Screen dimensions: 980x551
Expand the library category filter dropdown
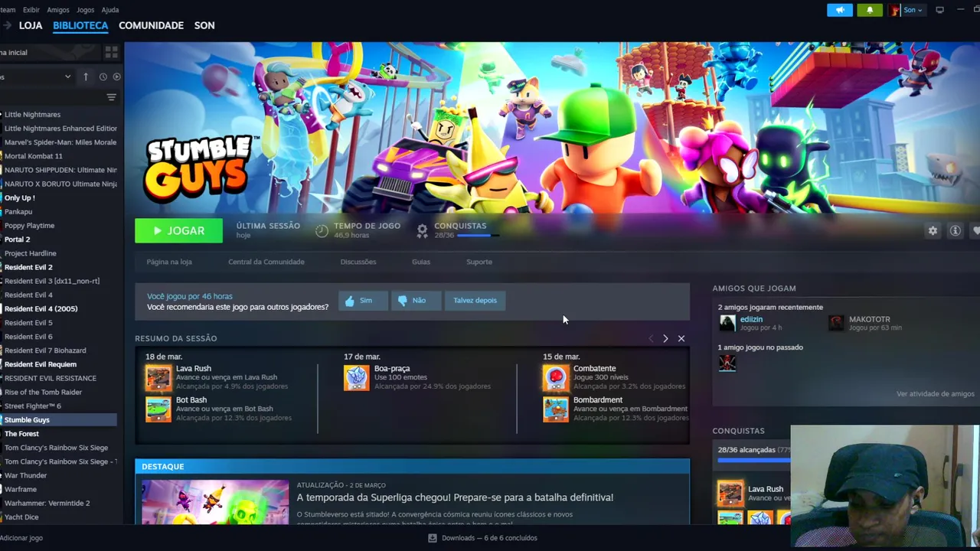point(67,77)
